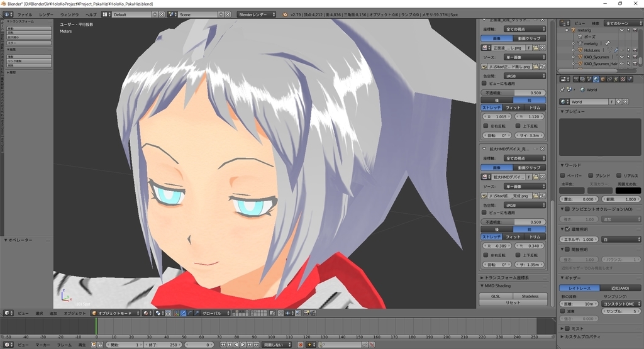
Task: Click the timeline editor type icon
Action: tap(9, 345)
